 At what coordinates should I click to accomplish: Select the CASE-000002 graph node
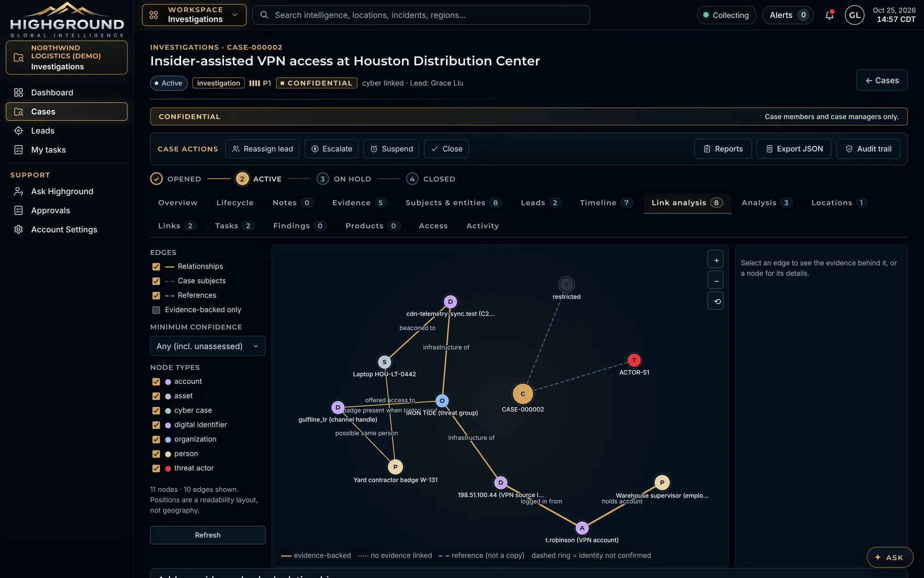coord(523,394)
